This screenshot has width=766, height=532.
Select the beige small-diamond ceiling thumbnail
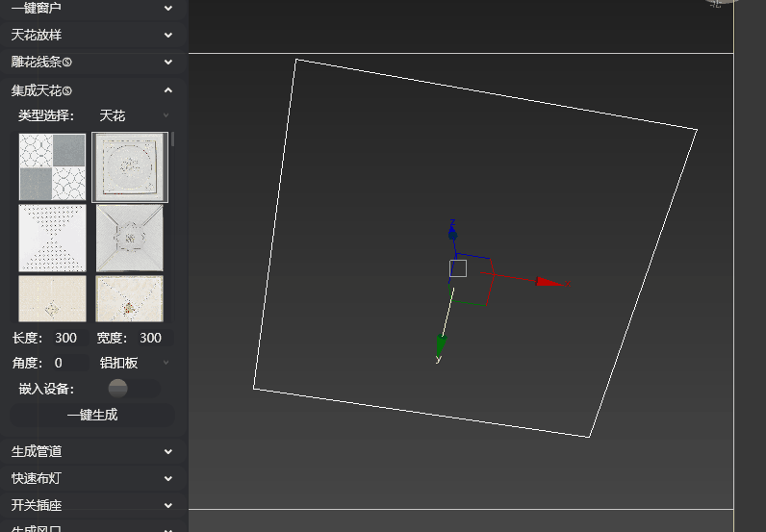coord(52,298)
